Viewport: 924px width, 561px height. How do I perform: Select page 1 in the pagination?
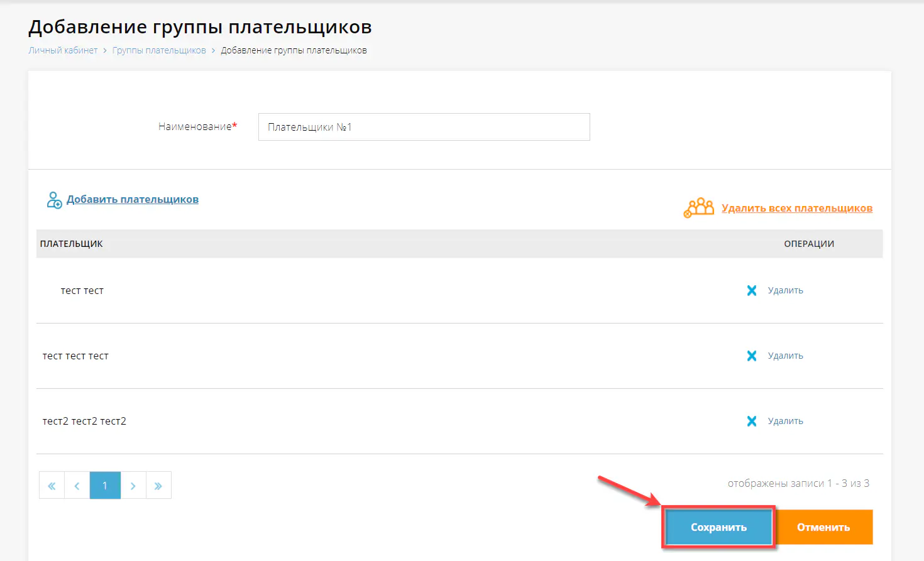[105, 484]
